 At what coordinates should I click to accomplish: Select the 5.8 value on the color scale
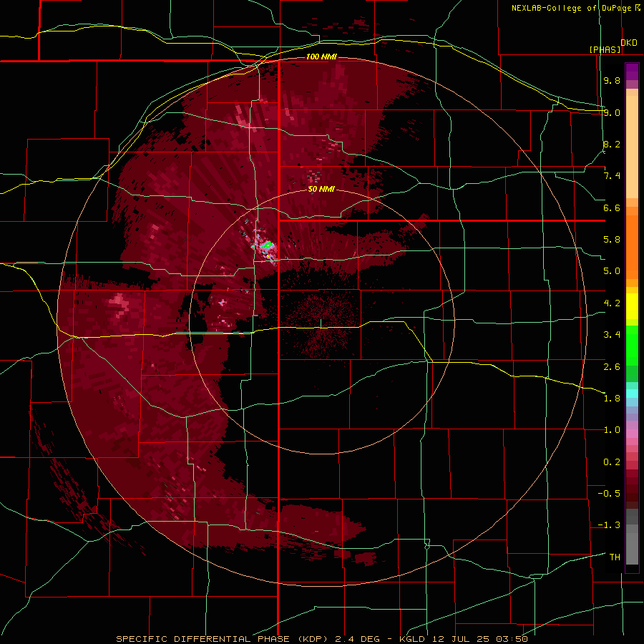(612, 240)
